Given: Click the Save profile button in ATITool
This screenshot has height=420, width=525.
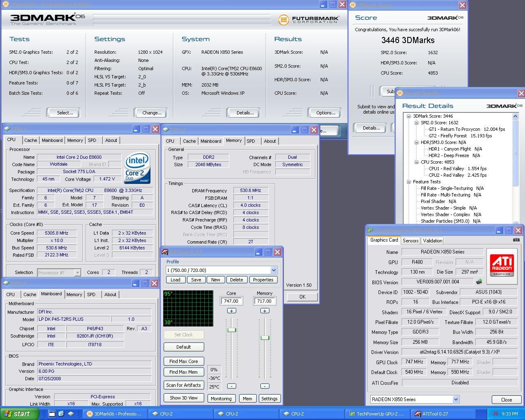Looking at the screenshot, I should [x=196, y=280].
